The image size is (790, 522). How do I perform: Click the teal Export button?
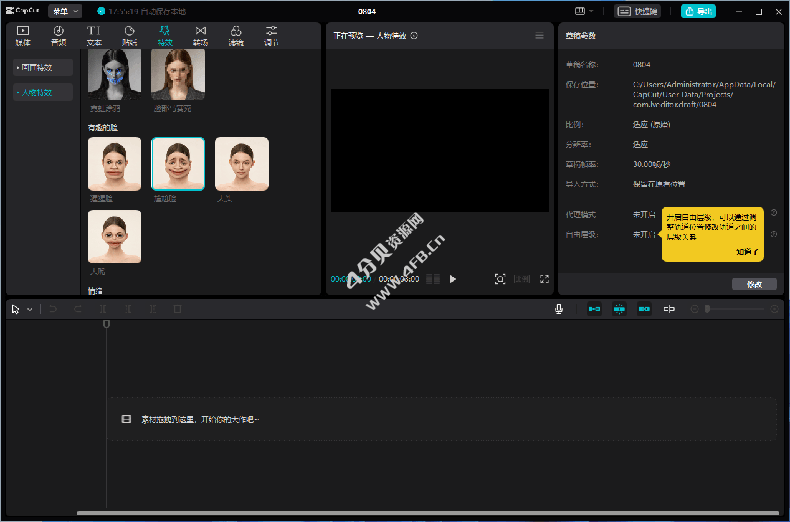click(x=698, y=11)
